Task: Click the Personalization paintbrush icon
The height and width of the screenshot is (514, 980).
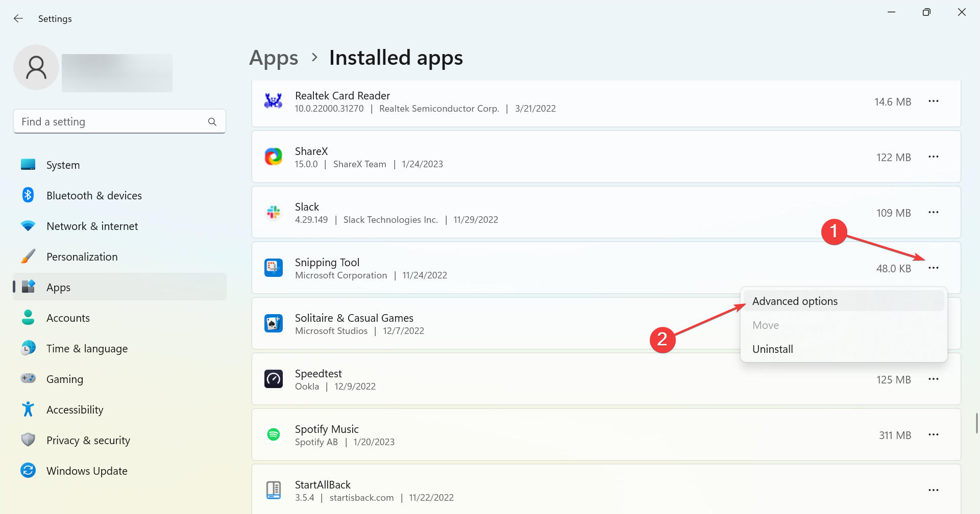Action: click(x=28, y=256)
